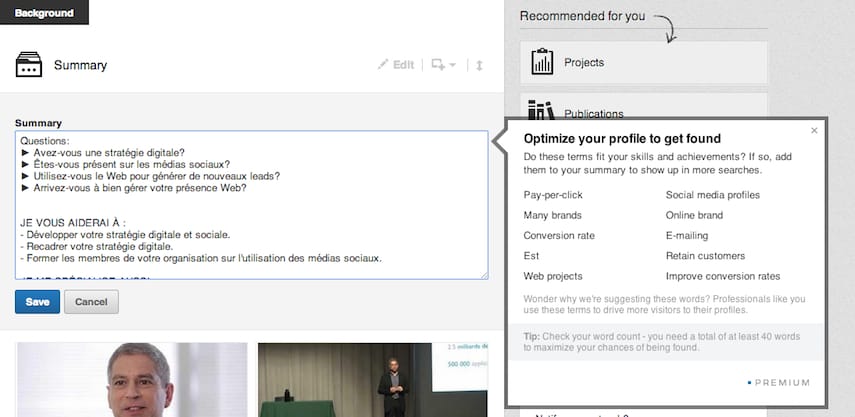Click the Many brands suggested term
This screenshot has width=855, height=417.
click(552, 215)
